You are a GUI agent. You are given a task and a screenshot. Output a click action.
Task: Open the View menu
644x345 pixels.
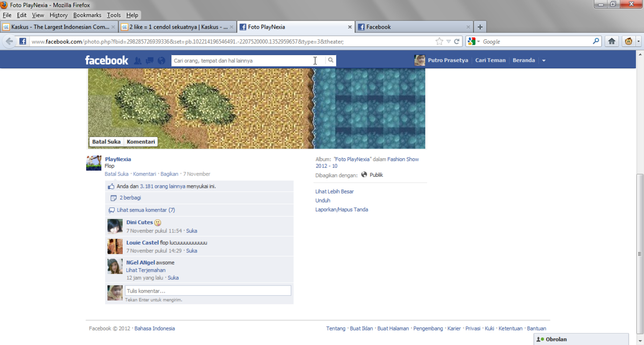click(38, 15)
